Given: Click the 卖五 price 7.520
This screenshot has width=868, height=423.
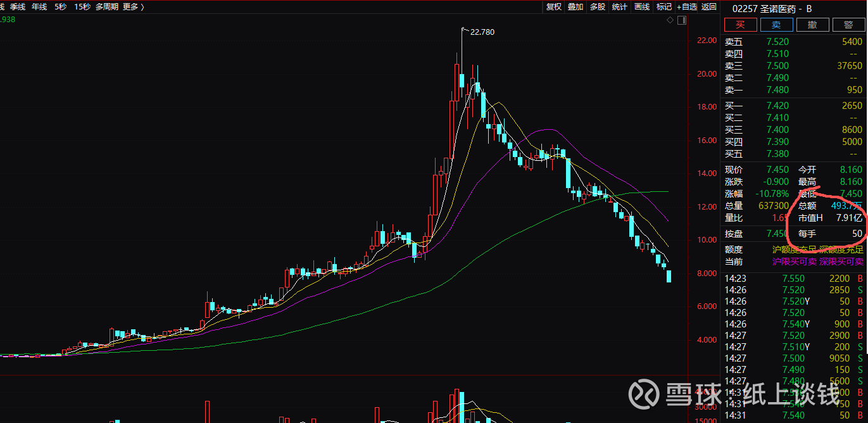Looking at the screenshot, I should (x=777, y=42).
